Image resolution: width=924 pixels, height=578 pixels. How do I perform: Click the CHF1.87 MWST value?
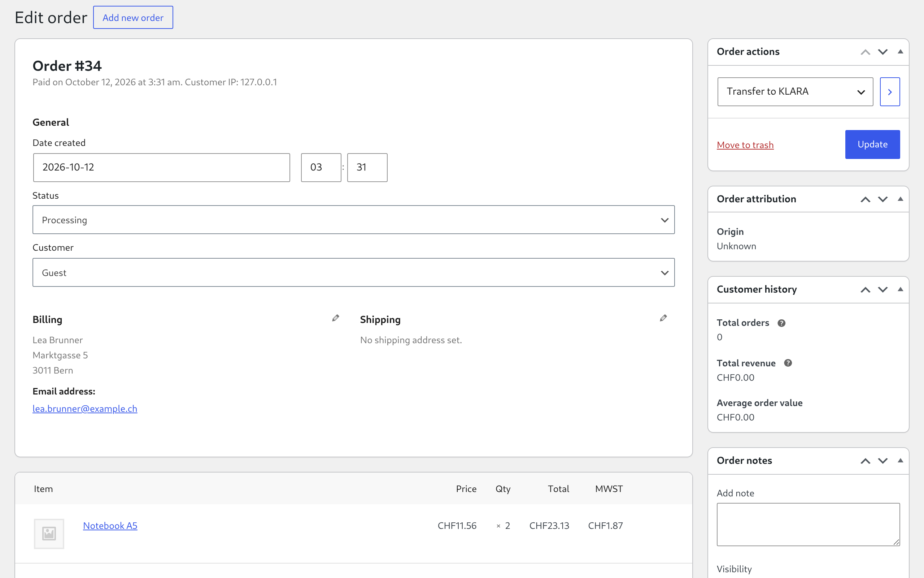[x=606, y=526]
